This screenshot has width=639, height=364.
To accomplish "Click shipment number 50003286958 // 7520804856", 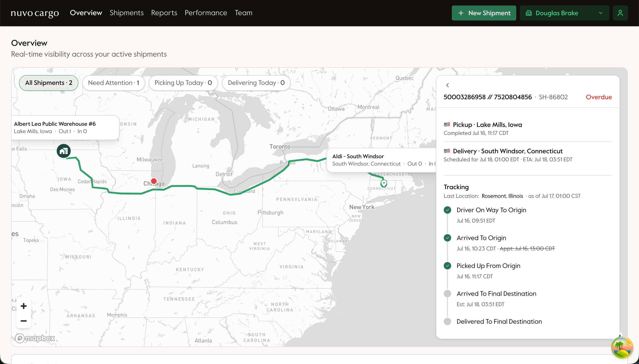I will 488,97.
